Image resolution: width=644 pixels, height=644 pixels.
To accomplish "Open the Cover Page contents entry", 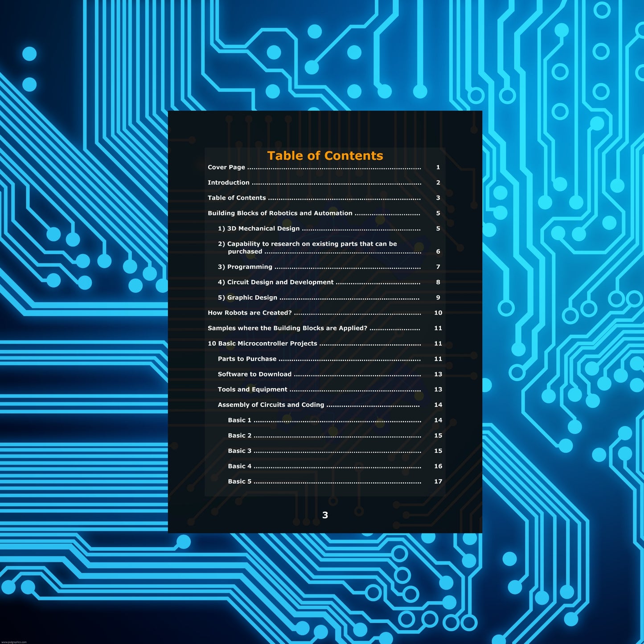I will click(226, 167).
